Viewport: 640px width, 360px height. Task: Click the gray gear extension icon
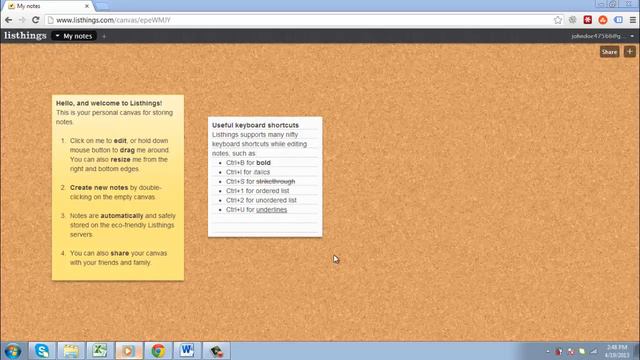coord(573,20)
